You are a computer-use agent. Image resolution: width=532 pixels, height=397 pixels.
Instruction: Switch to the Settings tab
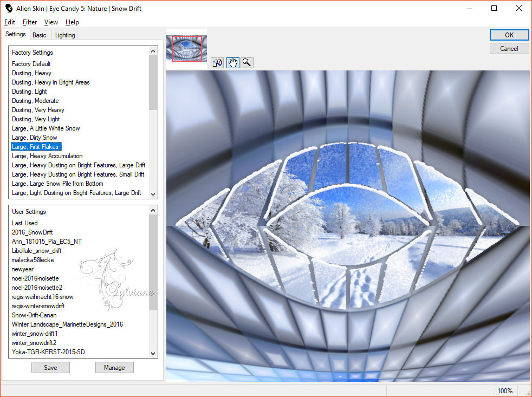click(x=16, y=34)
